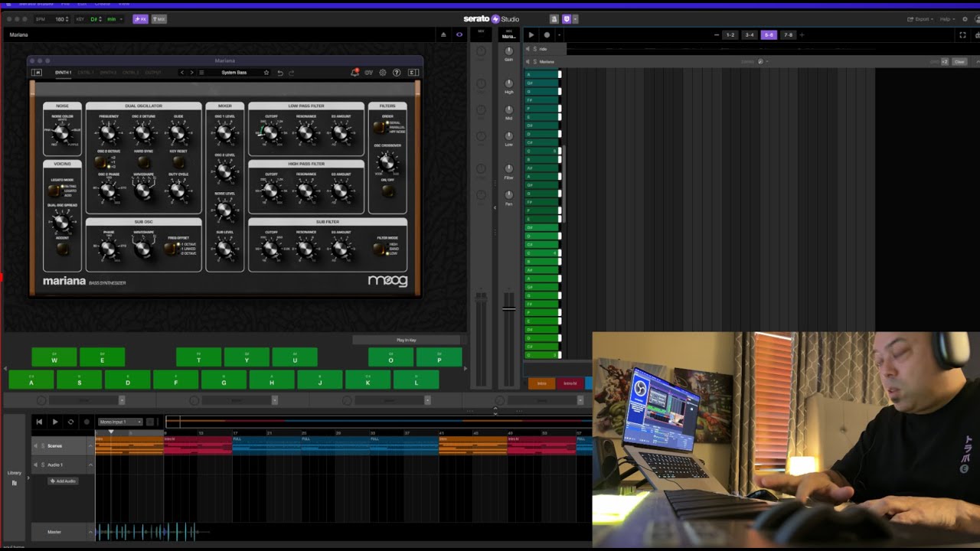980x551 pixels.
Task: Click the record button beside scene play
Action: (x=547, y=34)
